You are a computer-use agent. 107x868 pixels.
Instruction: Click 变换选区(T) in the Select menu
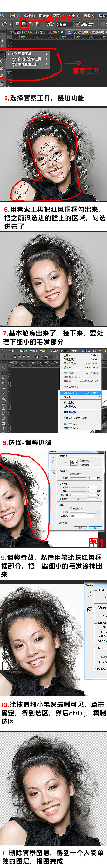(81, 412)
